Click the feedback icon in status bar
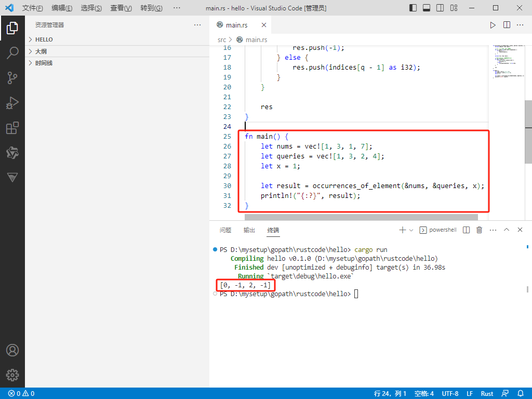532x399 pixels. click(505, 394)
